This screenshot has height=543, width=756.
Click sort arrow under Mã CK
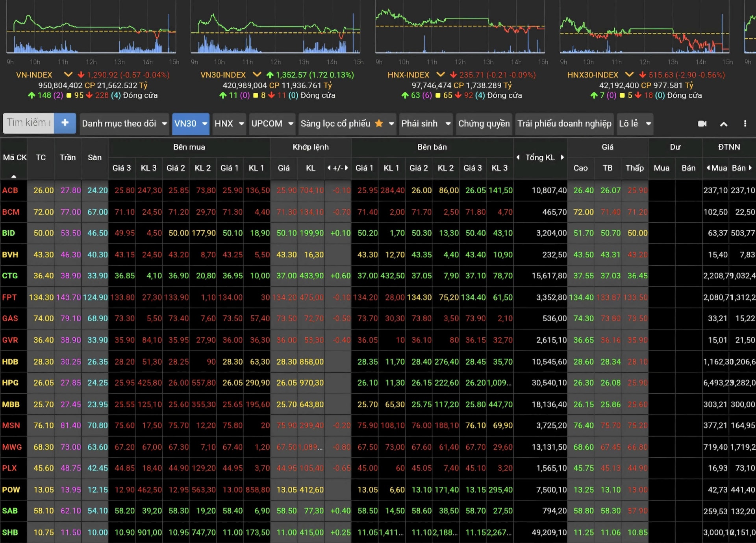click(14, 176)
